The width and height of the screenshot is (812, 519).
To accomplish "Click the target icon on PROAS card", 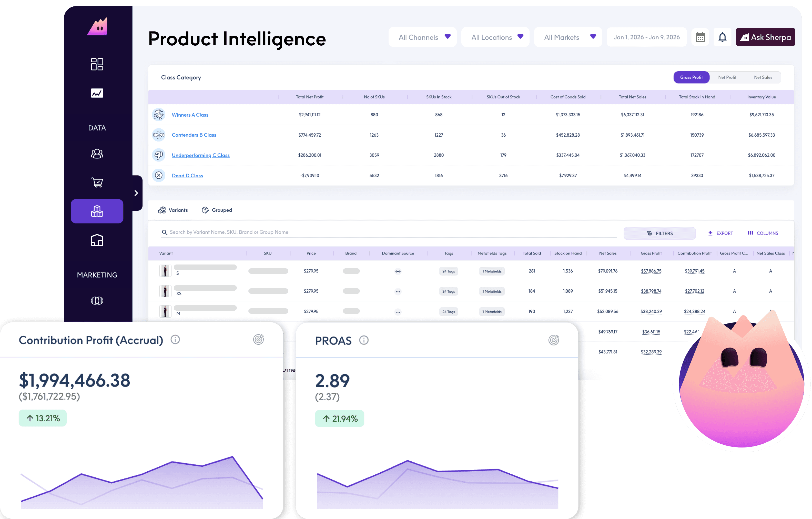I will tap(553, 340).
